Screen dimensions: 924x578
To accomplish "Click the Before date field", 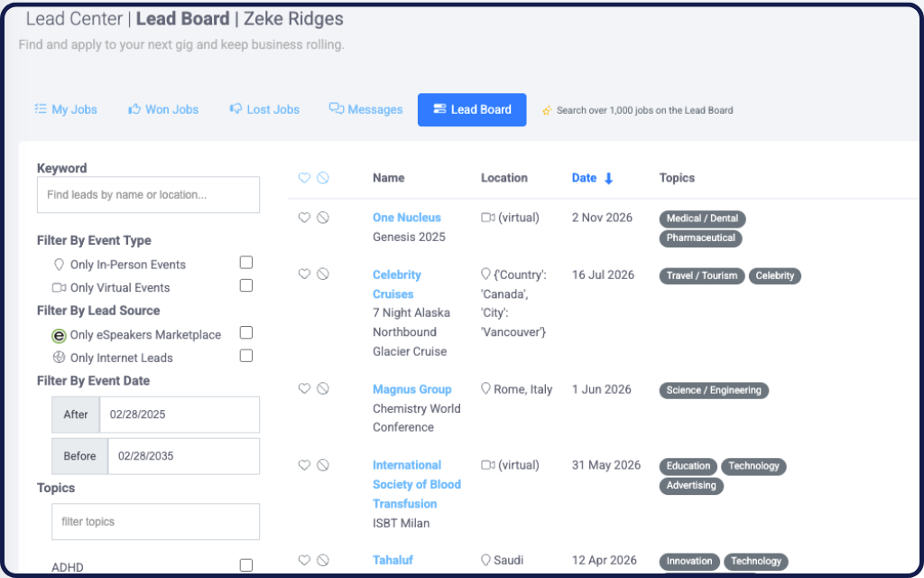I will click(x=183, y=456).
